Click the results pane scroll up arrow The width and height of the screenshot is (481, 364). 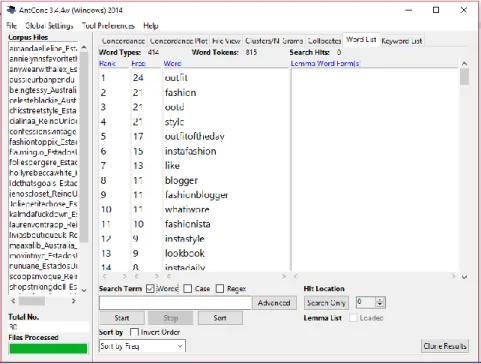pos(464,63)
